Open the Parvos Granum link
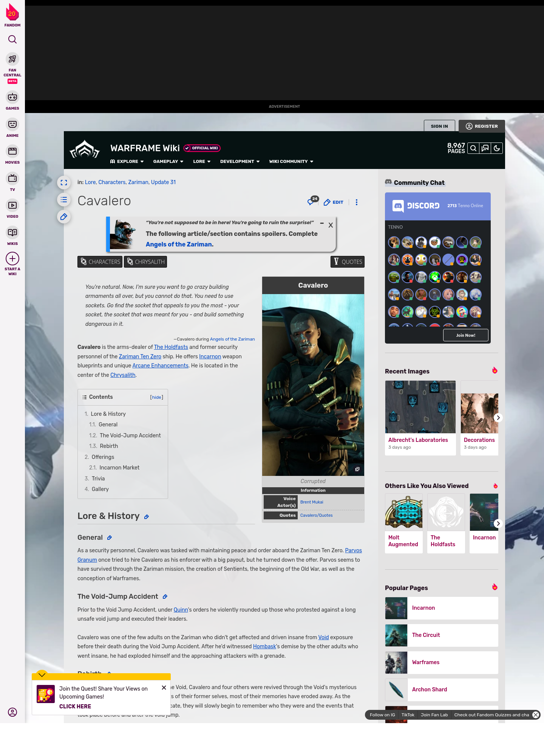Screen dimensions: 544x756 pyautogui.click(x=354, y=550)
